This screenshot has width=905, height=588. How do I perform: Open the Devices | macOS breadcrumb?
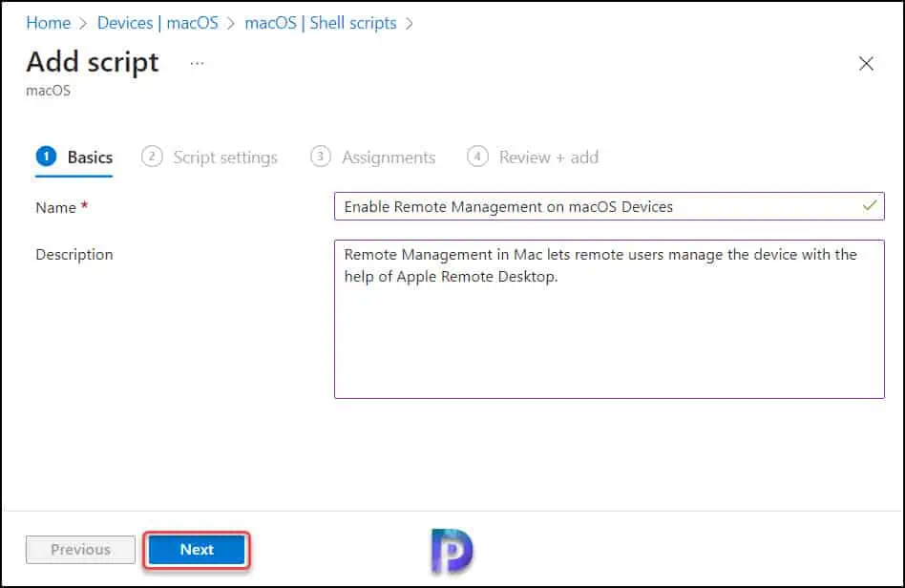(158, 23)
